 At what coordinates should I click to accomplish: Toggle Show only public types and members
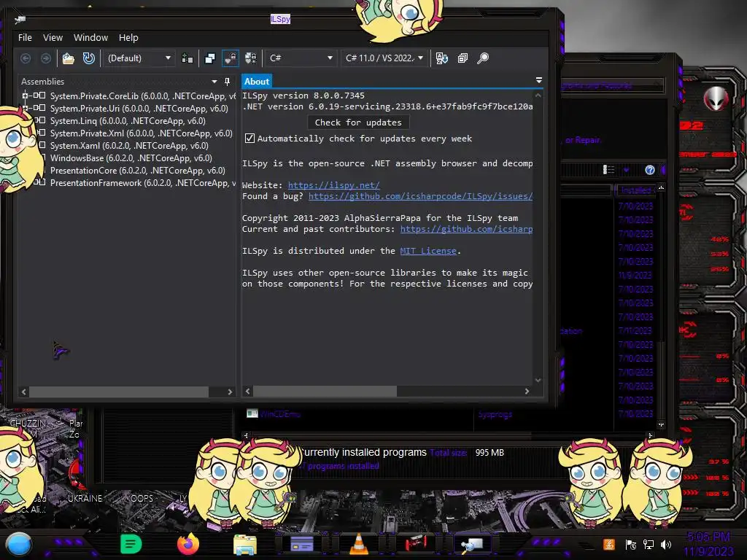point(209,58)
